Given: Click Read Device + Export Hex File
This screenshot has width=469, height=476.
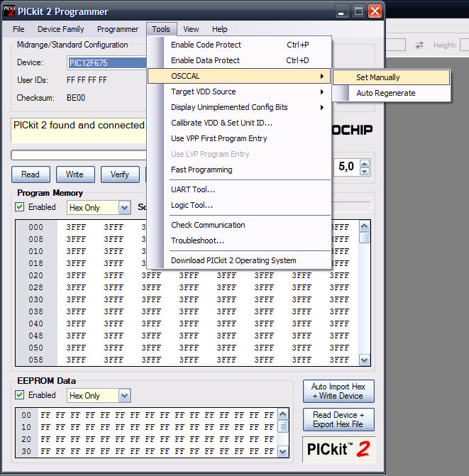Looking at the screenshot, I should tap(338, 419).
